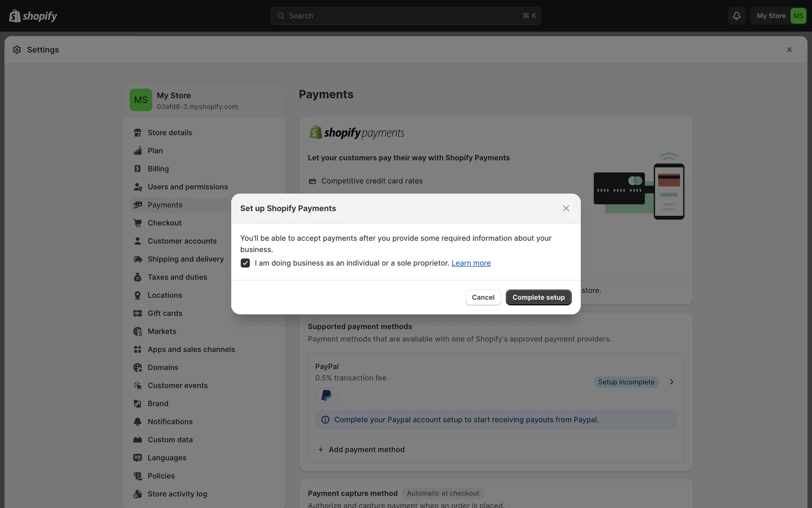Screen dimensions: 812x508
Task: Expand PayPal details with the chevron arrow
Action: tap(672, 382)
